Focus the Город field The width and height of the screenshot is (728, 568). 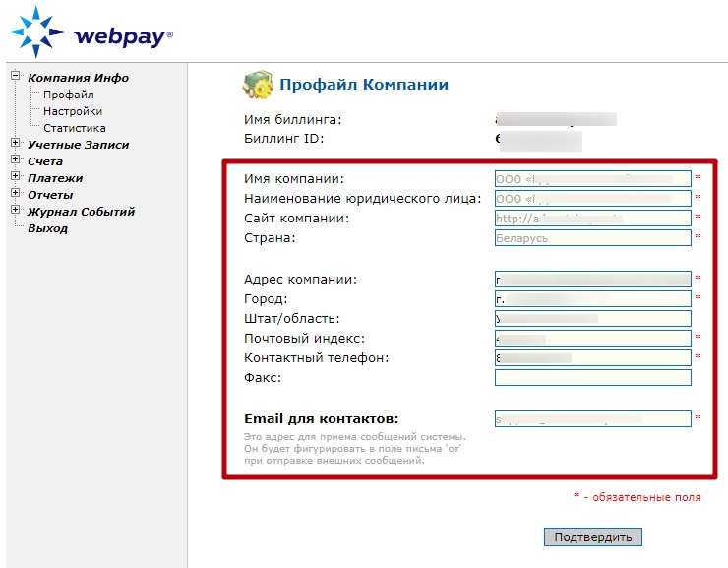pyautogui.click(x=593, y=299)
